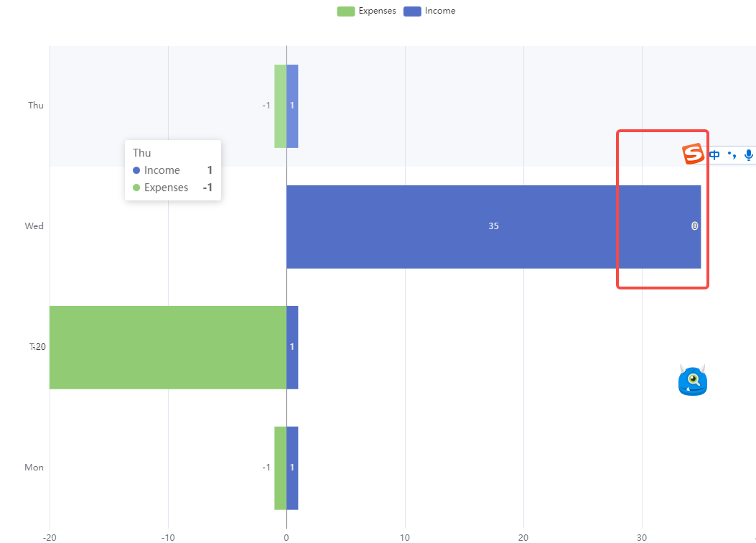Click the blue Mon income bar
This screenshot has width=756, height=543.
pos(292,468)
